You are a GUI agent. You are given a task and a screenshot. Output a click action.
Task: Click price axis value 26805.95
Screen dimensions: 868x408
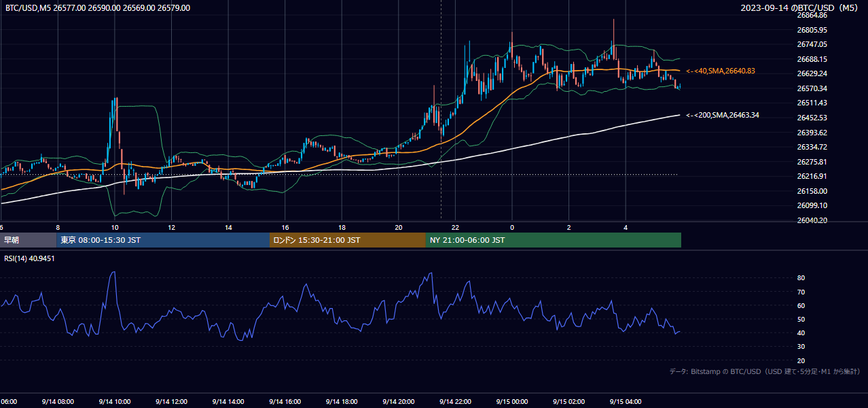point(812,30)
